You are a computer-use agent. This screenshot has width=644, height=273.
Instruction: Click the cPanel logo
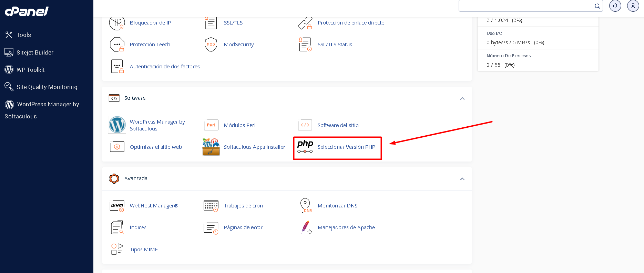click(x=27, y=11)
